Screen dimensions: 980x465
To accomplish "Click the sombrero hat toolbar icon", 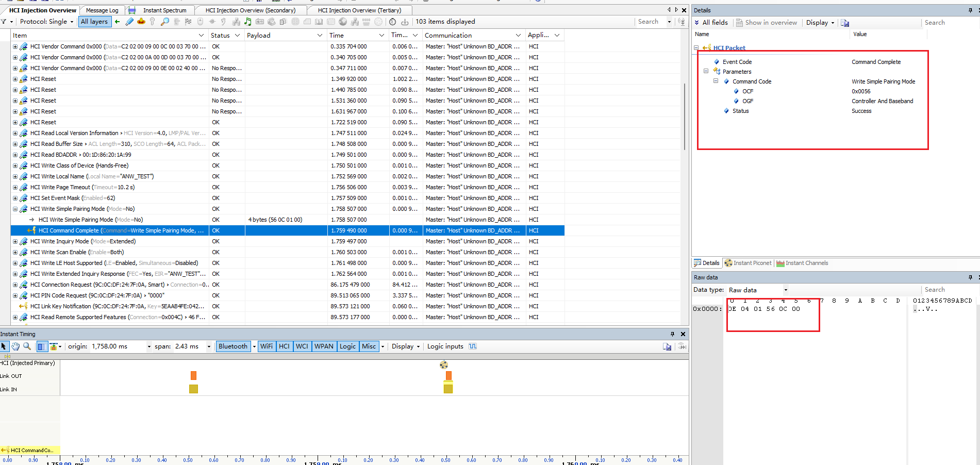I will click(141, 22).
